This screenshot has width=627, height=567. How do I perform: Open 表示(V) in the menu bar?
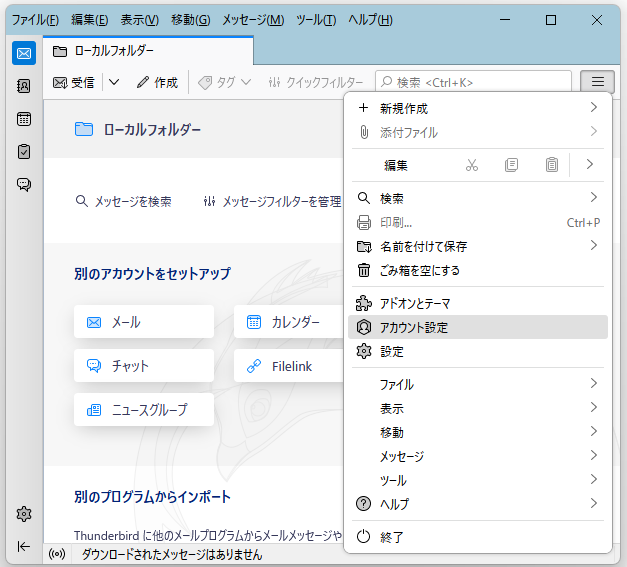(140, 20)
